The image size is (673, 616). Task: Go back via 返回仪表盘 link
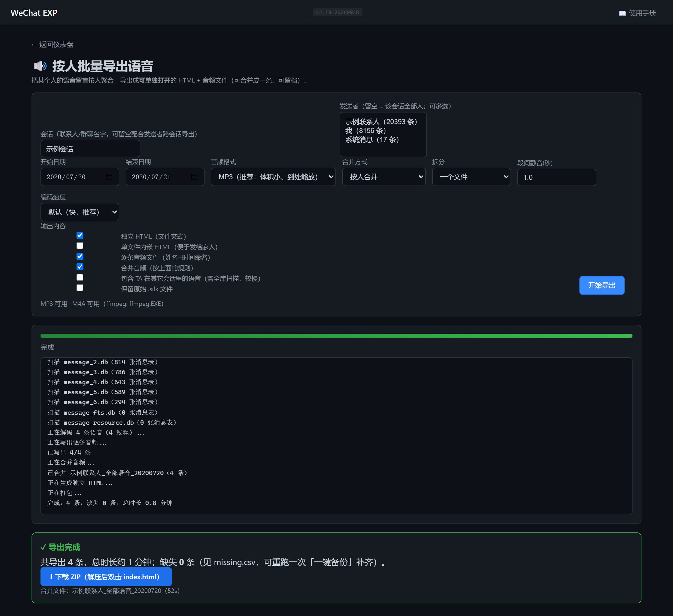[52, 45]
